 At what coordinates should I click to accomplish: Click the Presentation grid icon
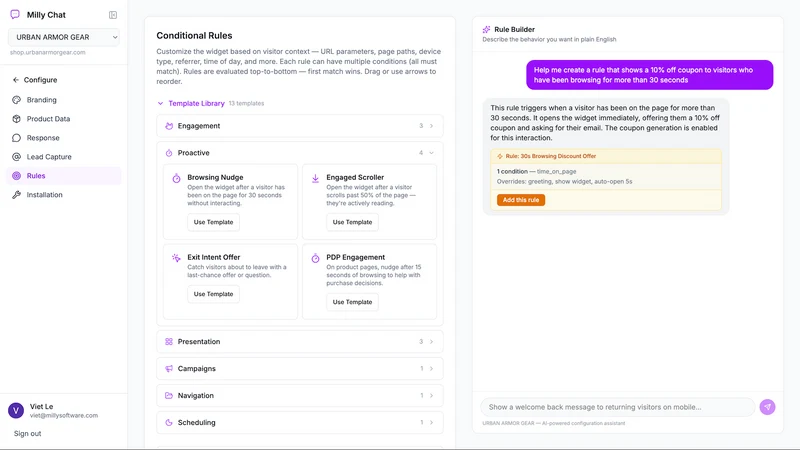[169, 341]
